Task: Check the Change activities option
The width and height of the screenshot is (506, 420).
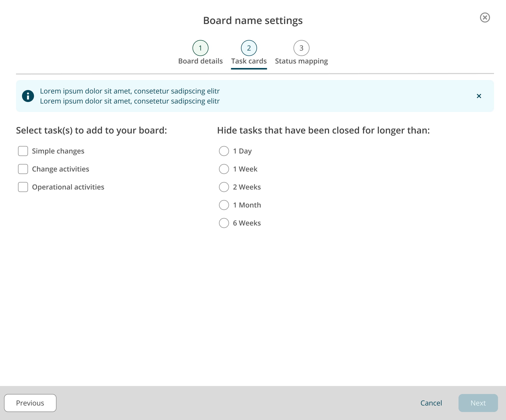Action: (23, 169)
